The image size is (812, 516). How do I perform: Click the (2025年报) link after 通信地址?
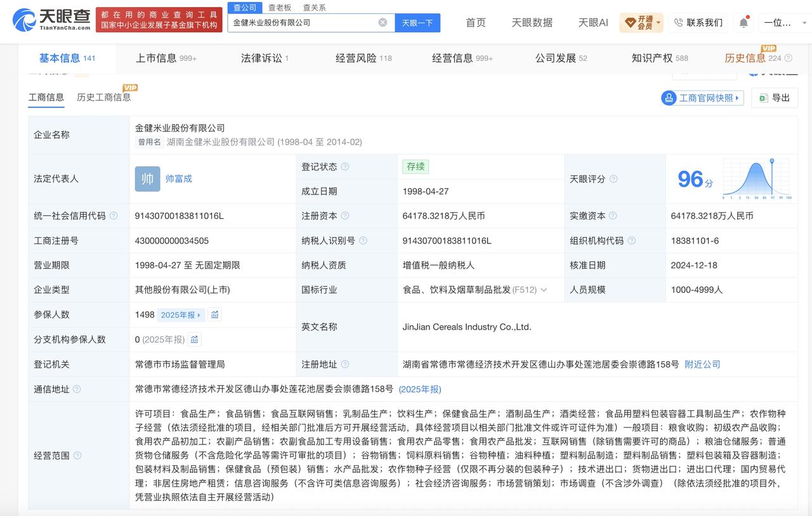tap(420, 389)
